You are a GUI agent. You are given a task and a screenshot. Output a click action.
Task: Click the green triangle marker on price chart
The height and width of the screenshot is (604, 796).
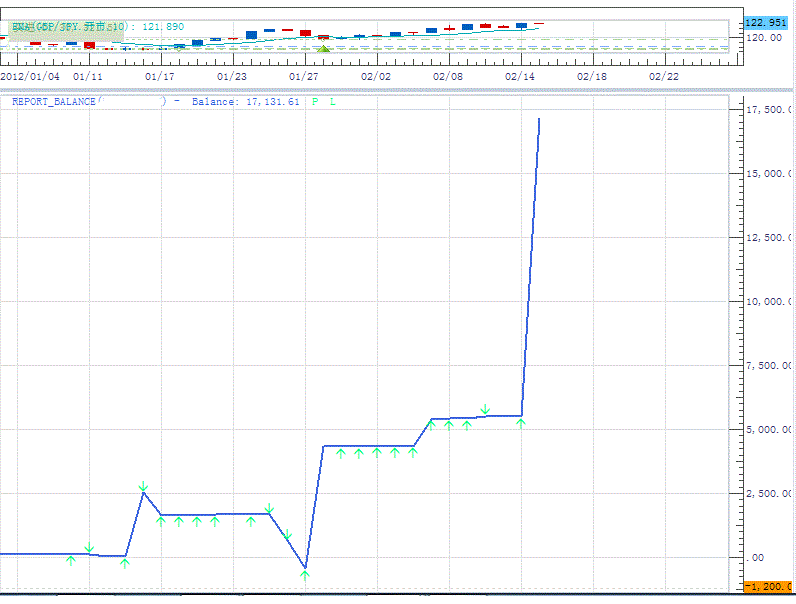point(323,48)
